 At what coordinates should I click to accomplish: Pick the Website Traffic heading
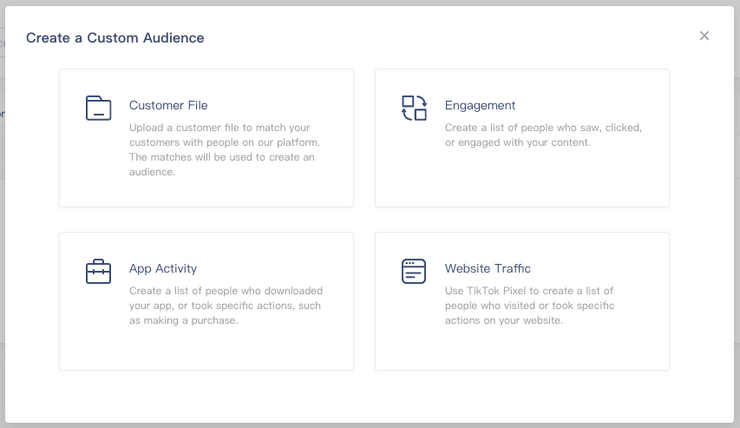coord(488,269)
